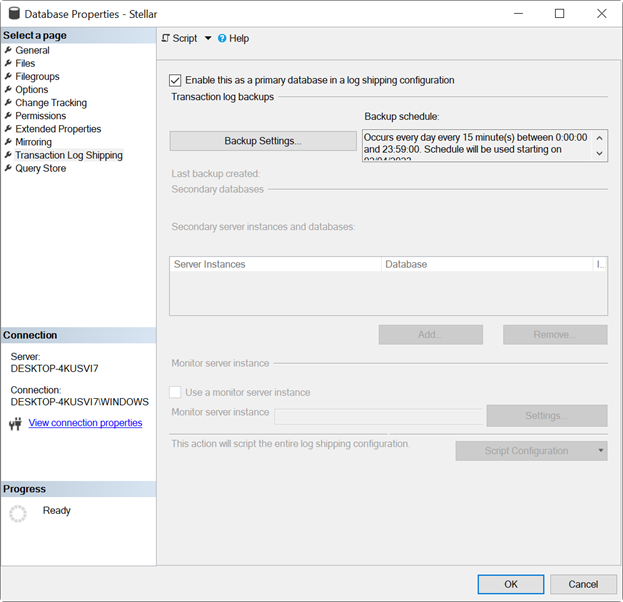Click the wrench icon beside General
Viewport: 623px width, 602px height.
pyautogui.click(x=8, y=50)
